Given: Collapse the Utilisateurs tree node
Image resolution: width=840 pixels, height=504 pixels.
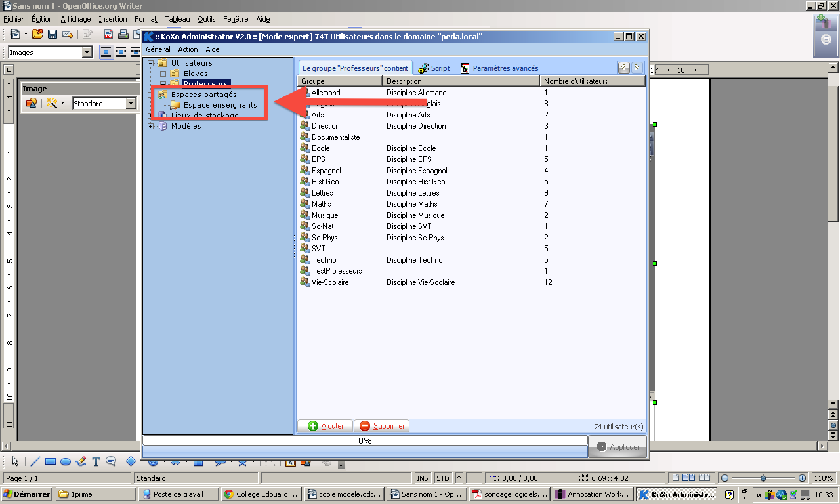Looking at the screenshot, I should point(151,63).
